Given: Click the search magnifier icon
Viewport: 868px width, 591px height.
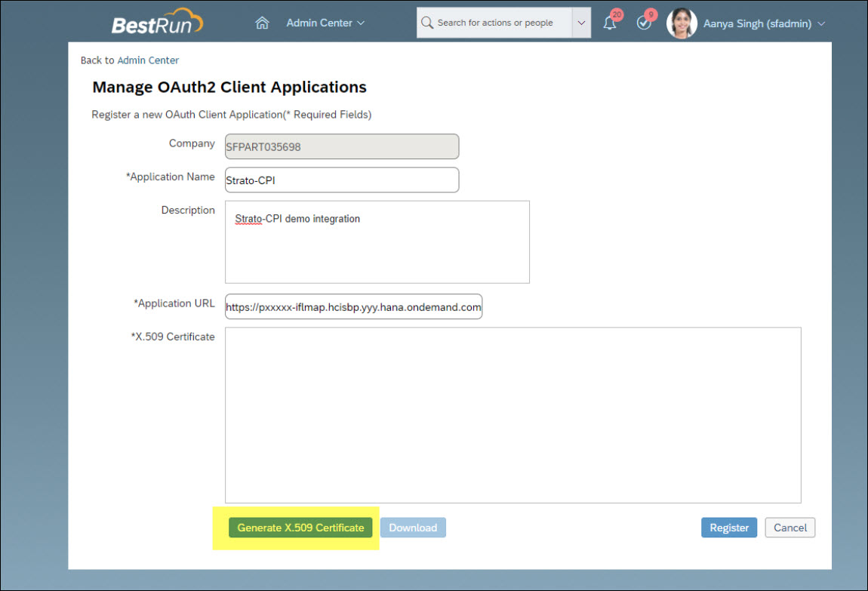Looking at the screenshot, I should click(427, 23).
